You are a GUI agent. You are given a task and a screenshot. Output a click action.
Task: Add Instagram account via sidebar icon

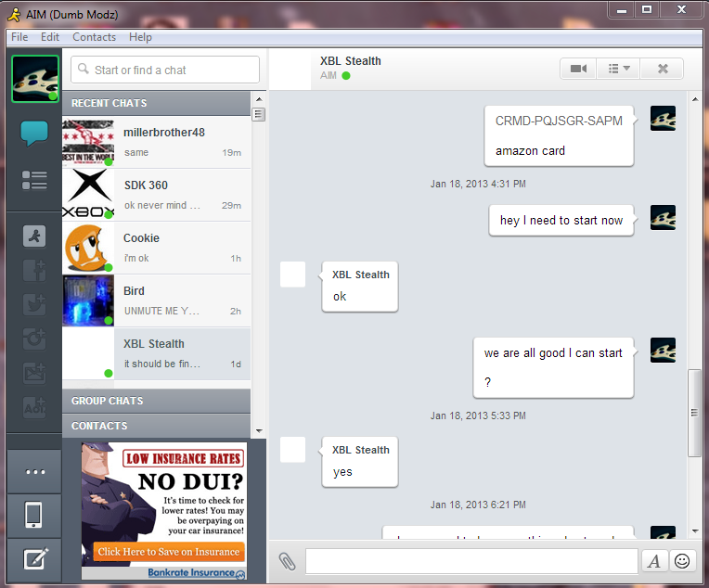coord(34,339)
